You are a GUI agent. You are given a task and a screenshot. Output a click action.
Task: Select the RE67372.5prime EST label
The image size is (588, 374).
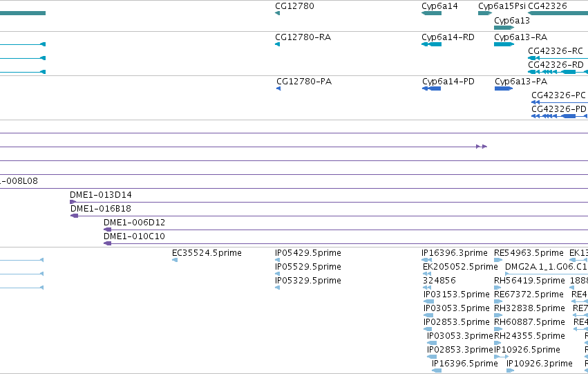[529, 294]
